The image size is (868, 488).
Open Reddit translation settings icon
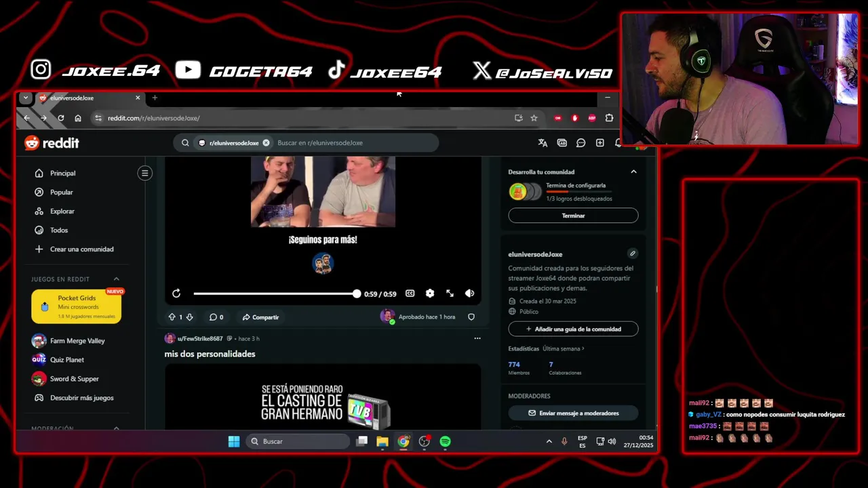[x=542, y=143]
